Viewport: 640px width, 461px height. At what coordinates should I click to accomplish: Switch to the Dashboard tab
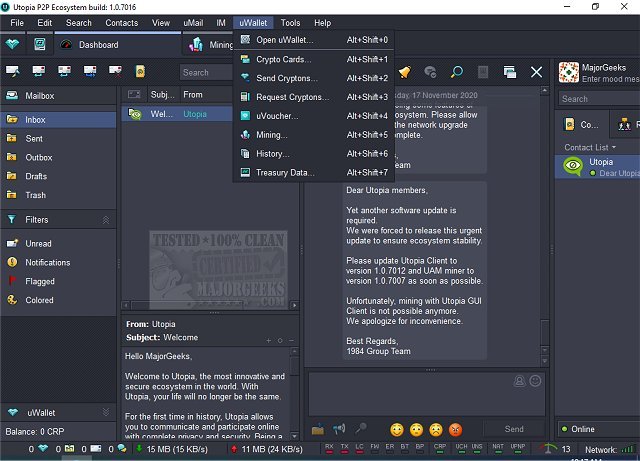pyautogui.click(x=118, y=45)
